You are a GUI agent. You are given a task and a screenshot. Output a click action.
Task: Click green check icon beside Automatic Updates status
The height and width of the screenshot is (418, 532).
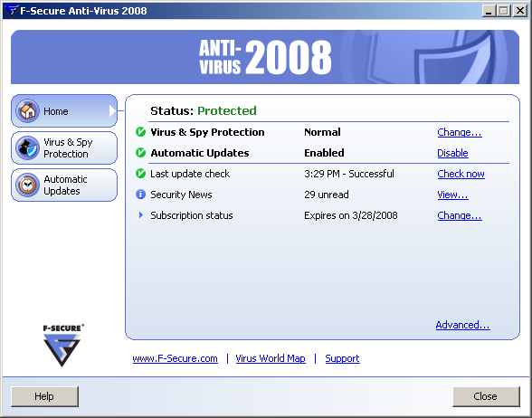(x=140, y=153)
